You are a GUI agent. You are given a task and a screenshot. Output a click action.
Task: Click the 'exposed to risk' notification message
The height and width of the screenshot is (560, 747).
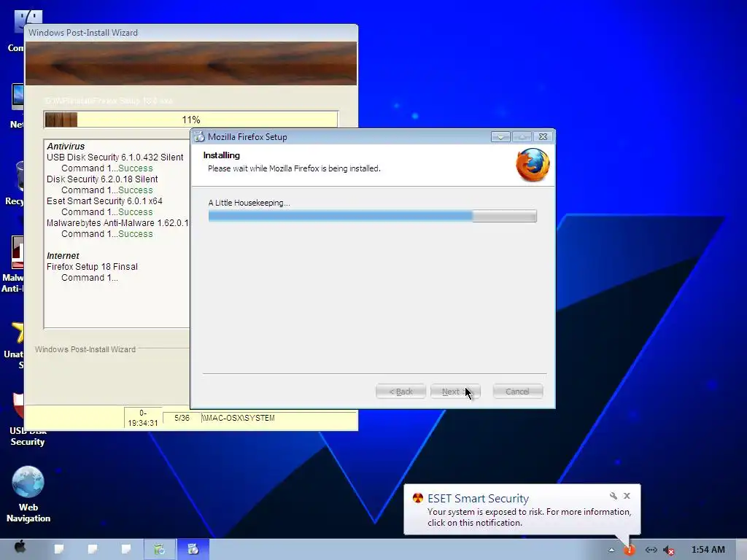click(x=529, y=517)
